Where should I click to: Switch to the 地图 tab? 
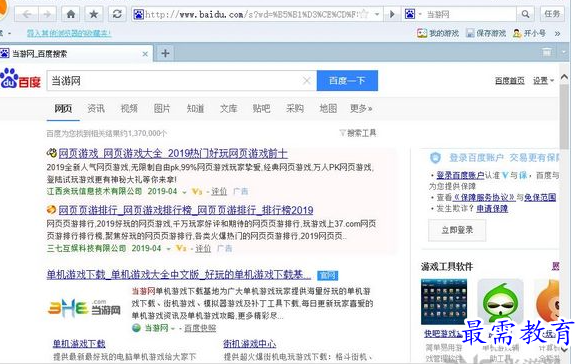coord(328,109)
